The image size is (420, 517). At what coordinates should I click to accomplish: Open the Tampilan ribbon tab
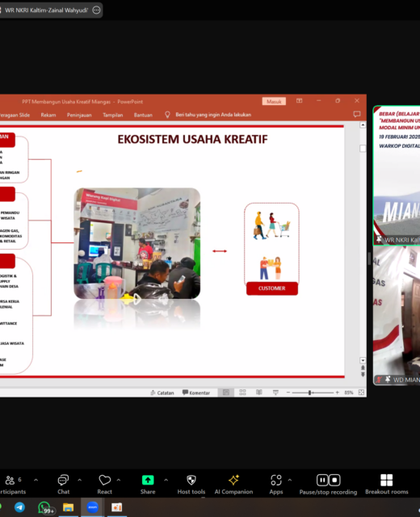pos(113,115)
